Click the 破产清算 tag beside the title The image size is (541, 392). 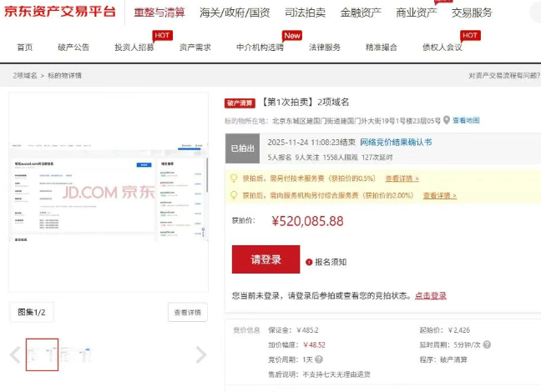coord(240,103)
